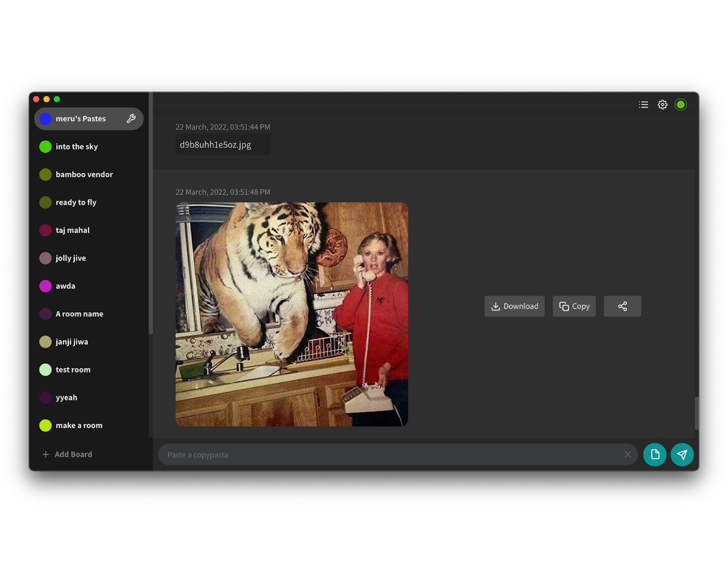
Task: Copy the tiger image to clipboard
Action: pyautogui.click(x=574, y=306)
